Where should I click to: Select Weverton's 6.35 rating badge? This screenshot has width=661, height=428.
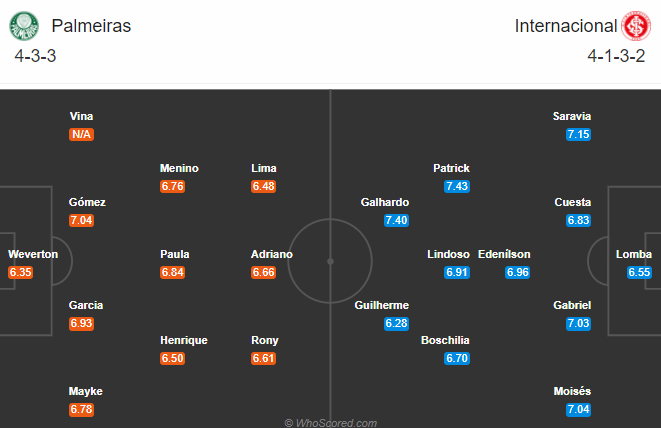pyautogui.click(x=20, y=272)
